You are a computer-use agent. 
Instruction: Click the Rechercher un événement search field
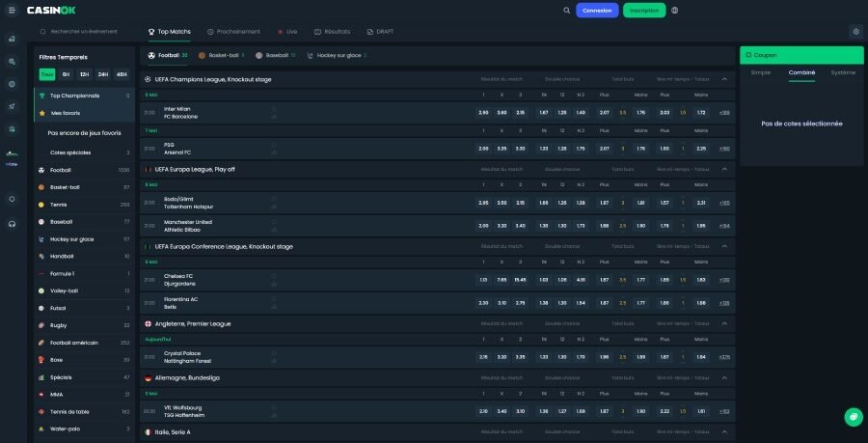pos(85,32)
